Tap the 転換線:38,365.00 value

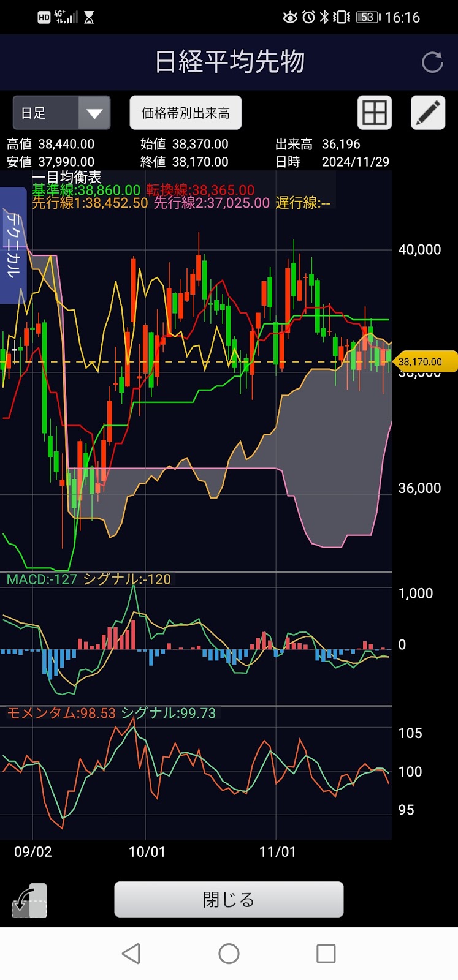click(200, 190)
